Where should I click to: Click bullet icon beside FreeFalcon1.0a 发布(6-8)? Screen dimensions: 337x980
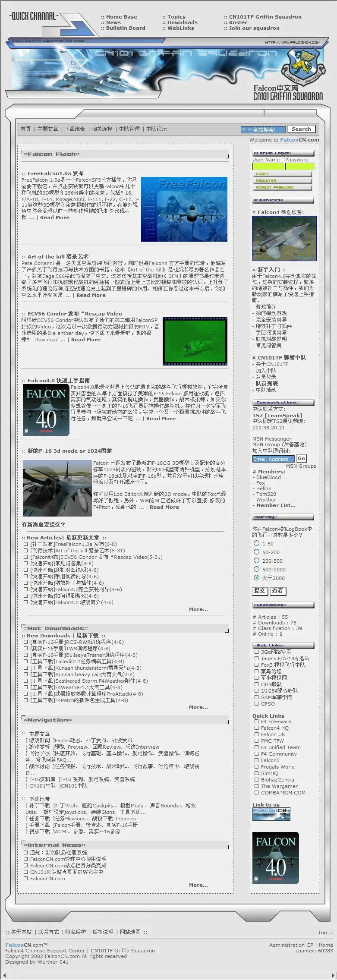25,544
